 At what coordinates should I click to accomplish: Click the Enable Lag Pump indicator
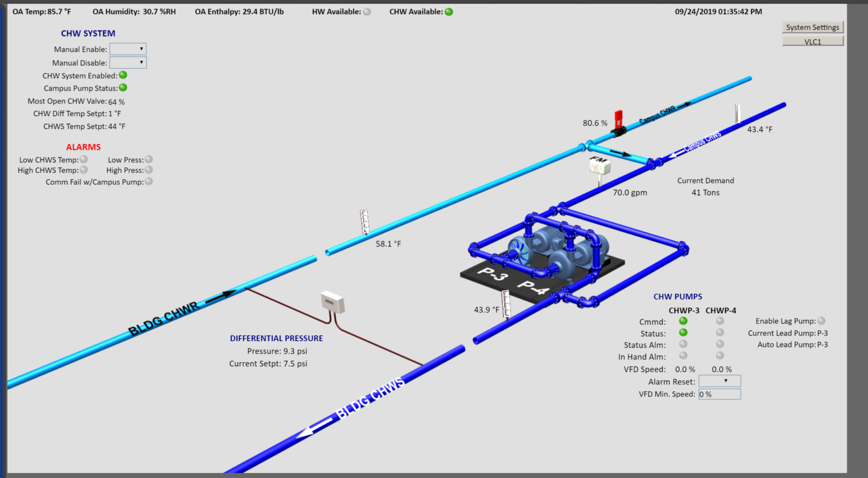tap(820, 321)
